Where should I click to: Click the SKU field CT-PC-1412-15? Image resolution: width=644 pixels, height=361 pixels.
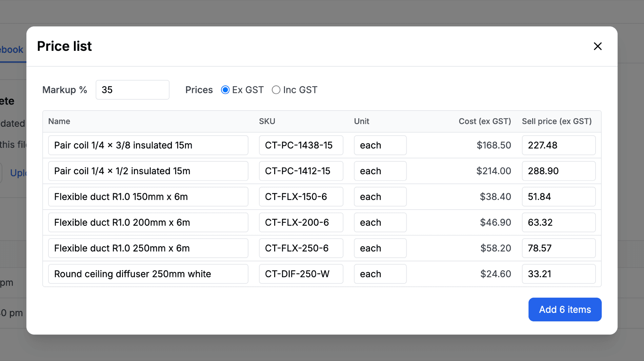(x=301, y=171)
